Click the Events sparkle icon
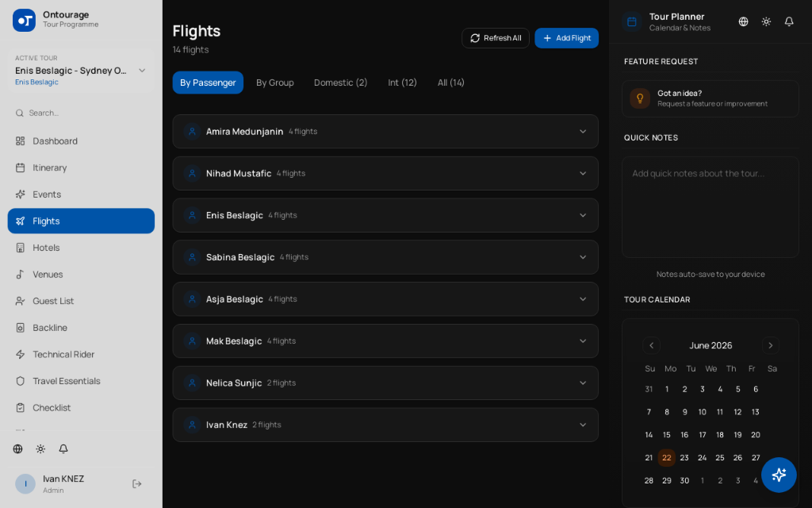The image size is (812, 508). 20,194
